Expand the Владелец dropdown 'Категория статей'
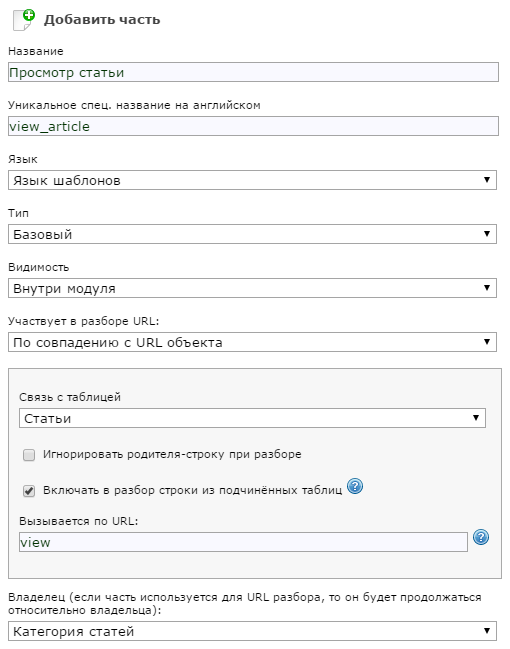Viewport: 510px width, 649px height. coord(252,631)
